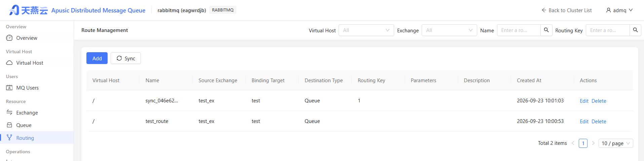Click the test_route name cell
Image resolution: width=644 pixels, height=161 pixels.
tap(157, 121)
